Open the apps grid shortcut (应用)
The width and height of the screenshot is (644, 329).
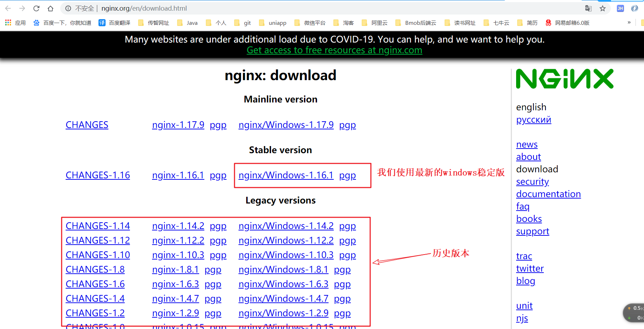(15, 23)
